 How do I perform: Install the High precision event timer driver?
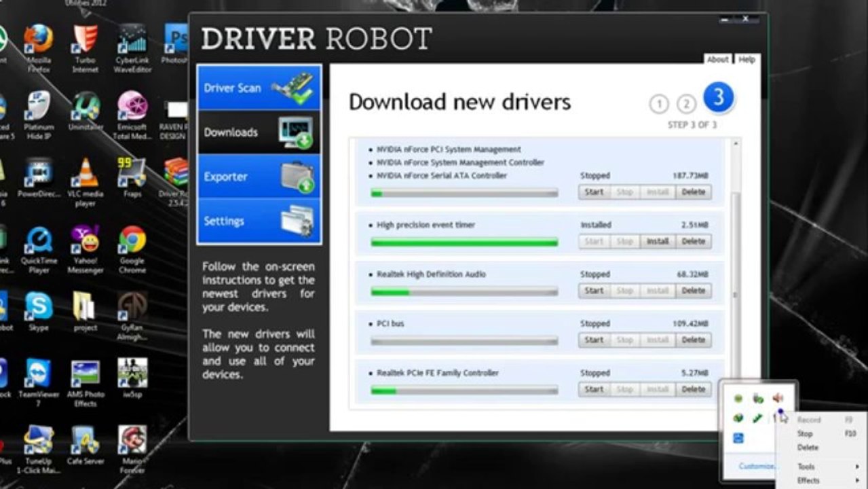[657, 241]
